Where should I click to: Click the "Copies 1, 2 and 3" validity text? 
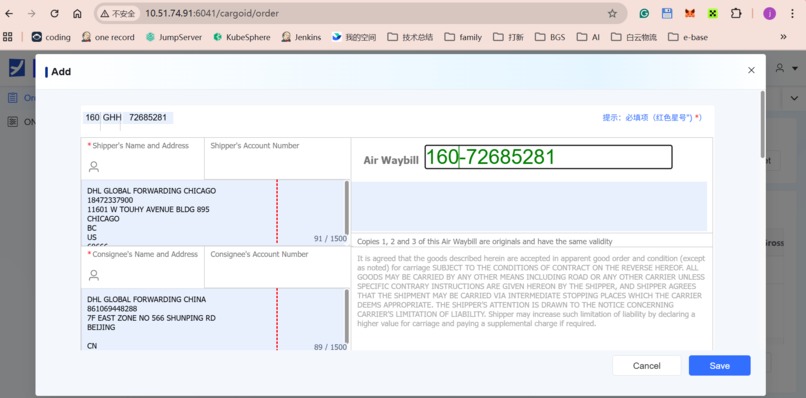(x=485, y=241)
